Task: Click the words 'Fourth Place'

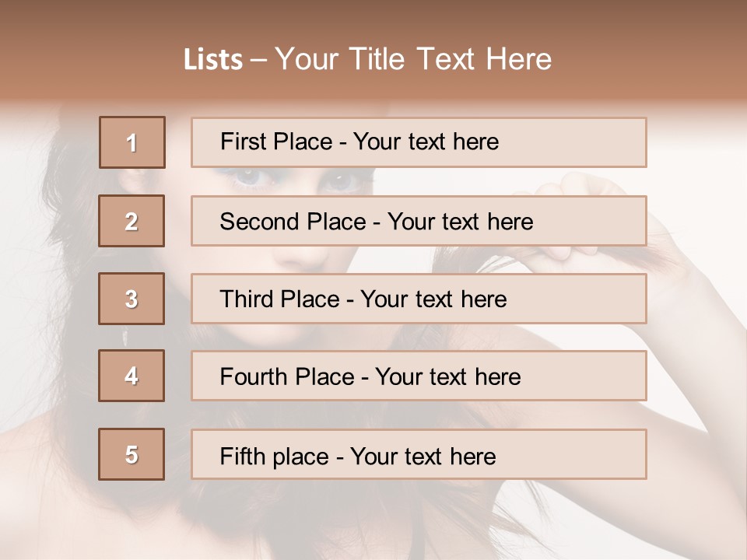Action: (x=287, y=376)
